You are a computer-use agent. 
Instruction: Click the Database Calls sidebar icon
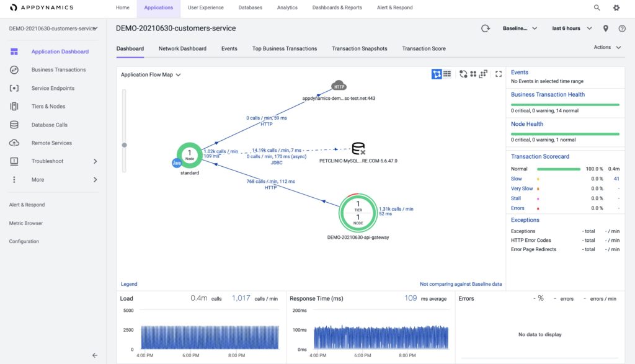14,125
